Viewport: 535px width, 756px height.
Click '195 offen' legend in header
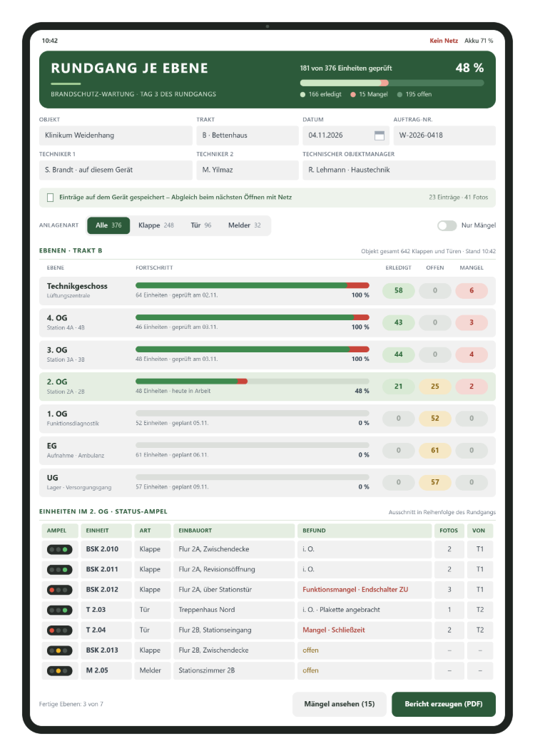414,94
